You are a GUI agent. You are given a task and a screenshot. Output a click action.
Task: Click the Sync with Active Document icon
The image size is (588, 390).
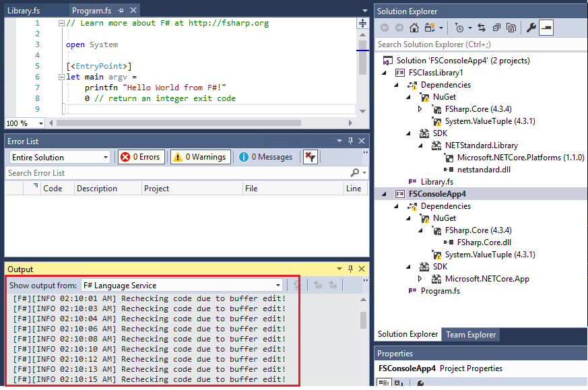(480, 28)
